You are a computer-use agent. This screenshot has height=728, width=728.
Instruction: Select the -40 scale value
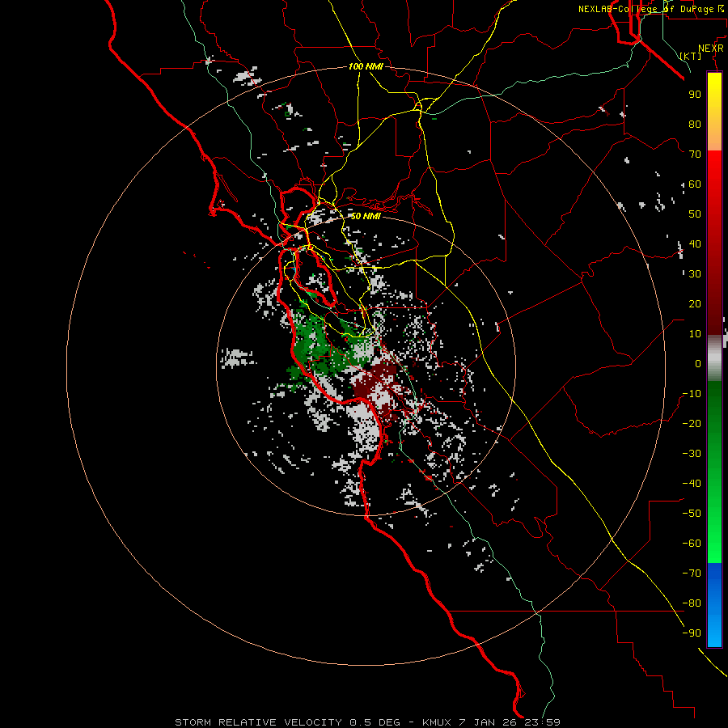click(692, 484)
